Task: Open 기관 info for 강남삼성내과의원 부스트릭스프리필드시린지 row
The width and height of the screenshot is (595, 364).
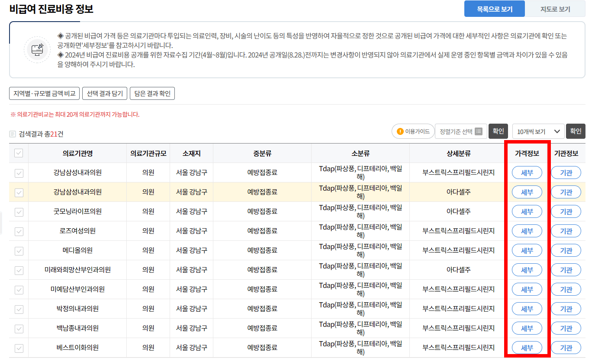Action: pos(566,172)
